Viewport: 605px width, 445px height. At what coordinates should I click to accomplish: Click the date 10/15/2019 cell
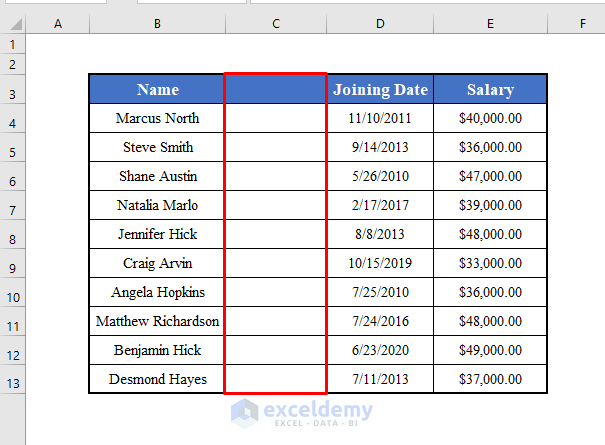pyautogui.click(x=380, y=263)
